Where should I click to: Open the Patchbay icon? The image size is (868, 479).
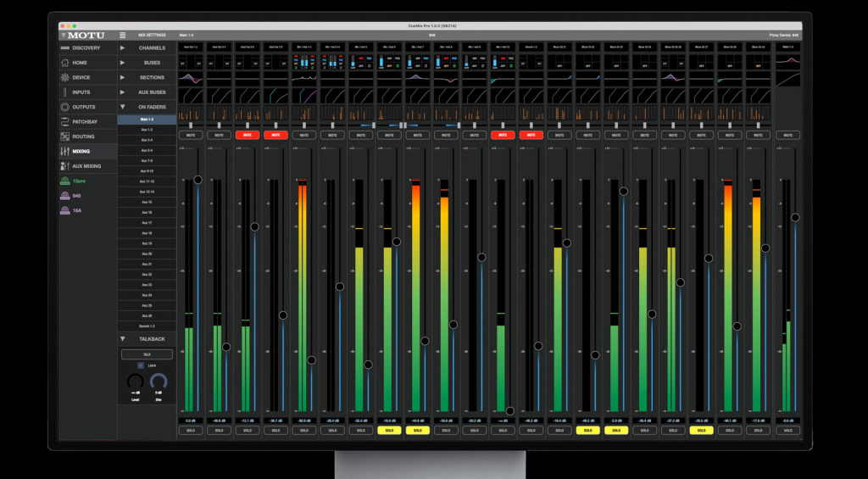click(x=64, y=122)
